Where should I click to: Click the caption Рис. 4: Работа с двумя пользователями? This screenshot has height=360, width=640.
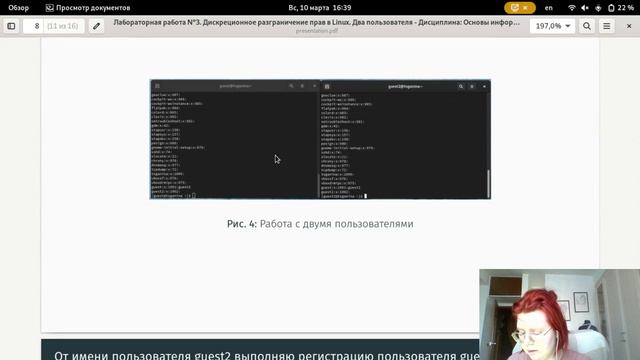[x=320, y=224]
